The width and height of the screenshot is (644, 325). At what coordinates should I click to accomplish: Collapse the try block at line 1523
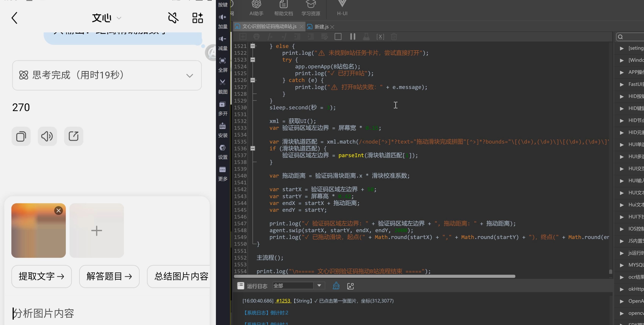click(253, 60)
